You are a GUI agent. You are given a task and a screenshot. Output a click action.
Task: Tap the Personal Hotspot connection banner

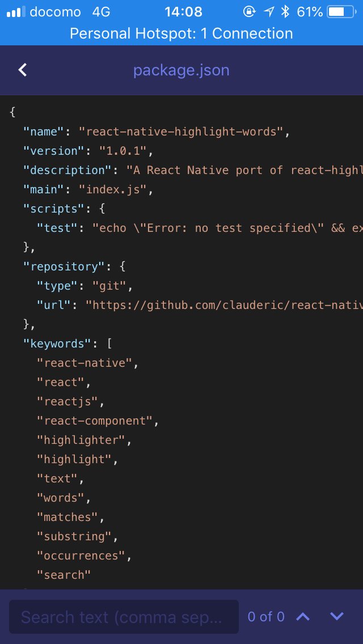[x=181, y=33]
